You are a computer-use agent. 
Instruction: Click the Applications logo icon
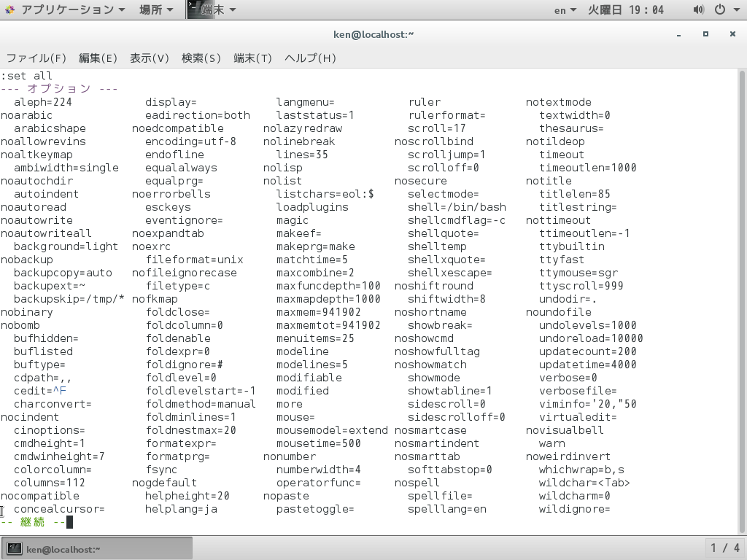tap(10, 9)
